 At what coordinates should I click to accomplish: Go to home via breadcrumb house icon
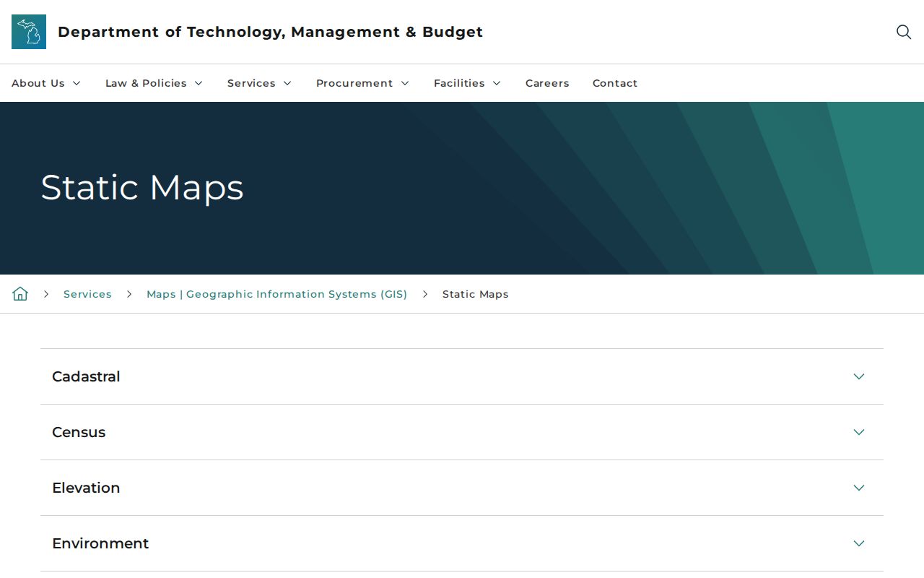click(20, 293)
